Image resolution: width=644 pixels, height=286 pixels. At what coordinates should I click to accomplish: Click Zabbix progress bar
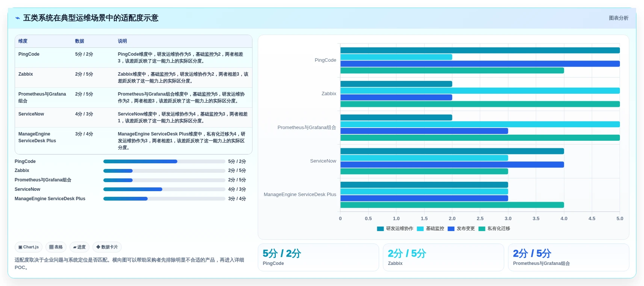(164, 171)
